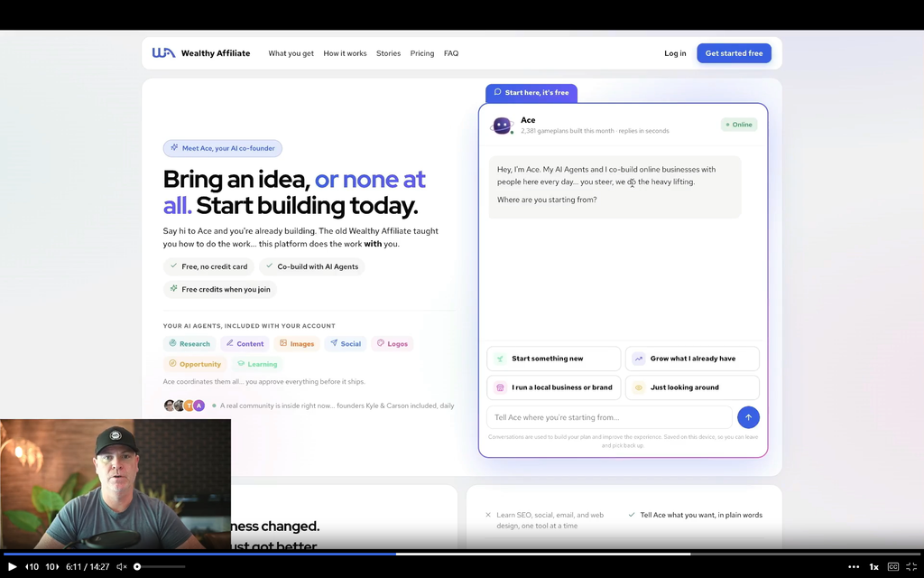Click the Wealthy Affiliate logo
This screenshot has height=578, width=924.
(x=201, y=53)
